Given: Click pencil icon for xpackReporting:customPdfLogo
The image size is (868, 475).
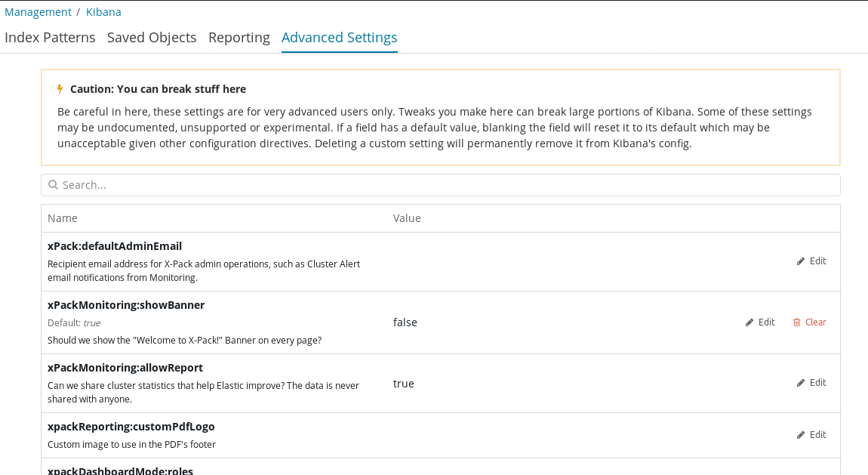Looking at the screenshot, I should [801, 435].
